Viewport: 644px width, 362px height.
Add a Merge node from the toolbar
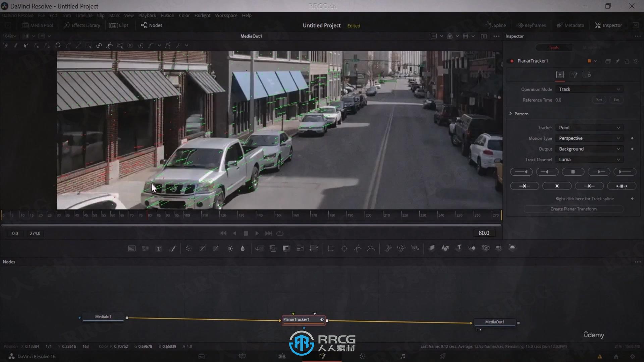click(273, 248)
